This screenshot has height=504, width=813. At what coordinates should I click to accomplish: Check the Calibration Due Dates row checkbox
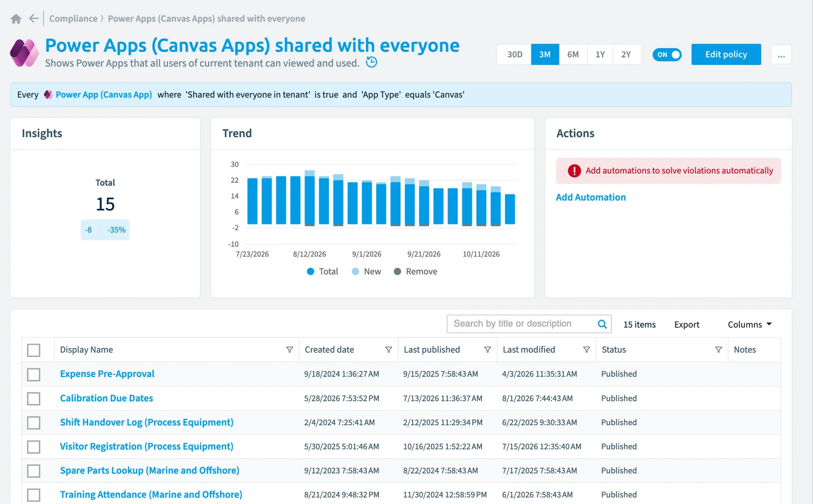pos(34,399)
